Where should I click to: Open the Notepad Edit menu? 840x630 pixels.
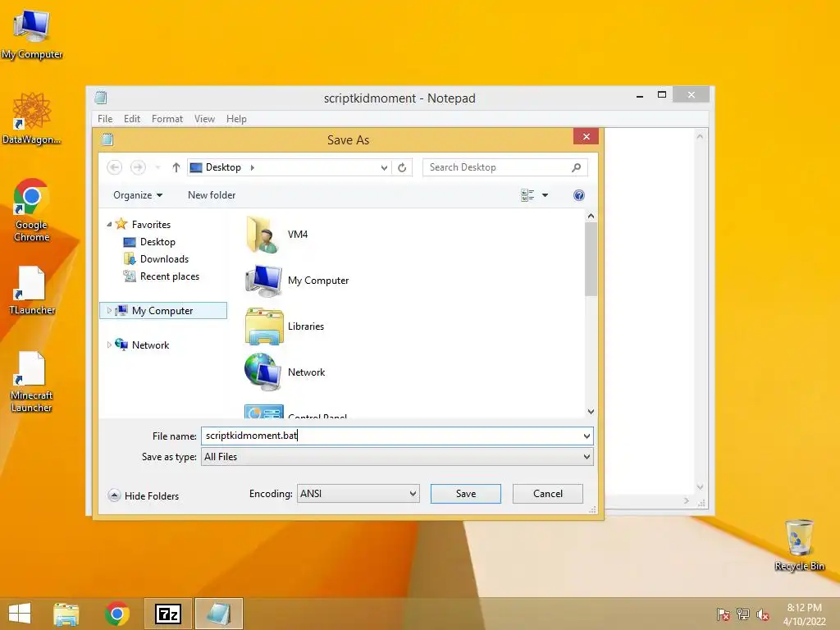point(132,119)
